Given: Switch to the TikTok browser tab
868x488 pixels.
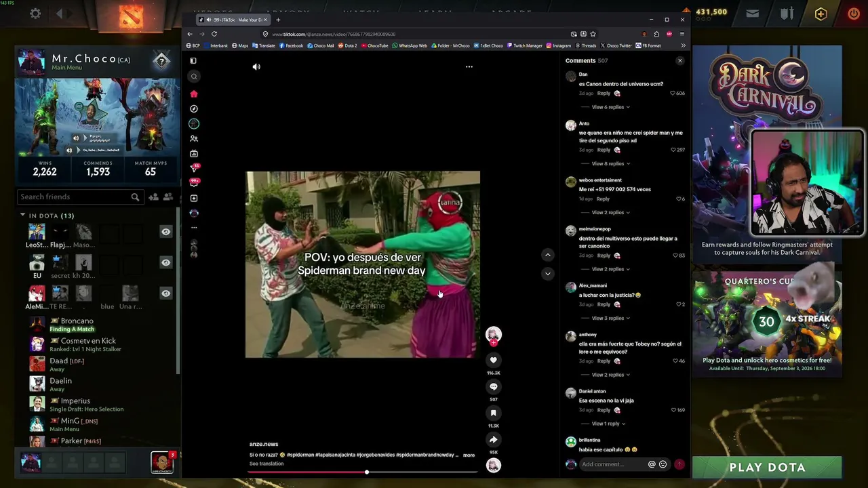Looking at the screenshot, I should tap(232, 20).
